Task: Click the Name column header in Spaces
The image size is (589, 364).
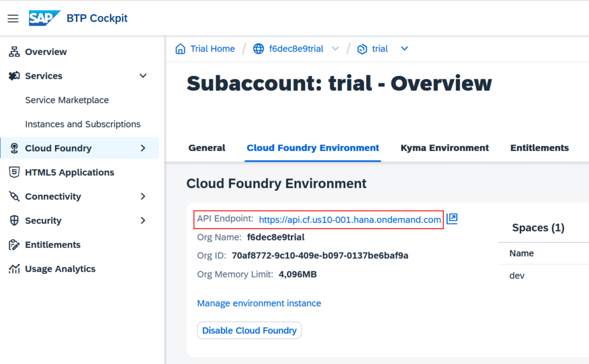Action: tap(522, 253)
